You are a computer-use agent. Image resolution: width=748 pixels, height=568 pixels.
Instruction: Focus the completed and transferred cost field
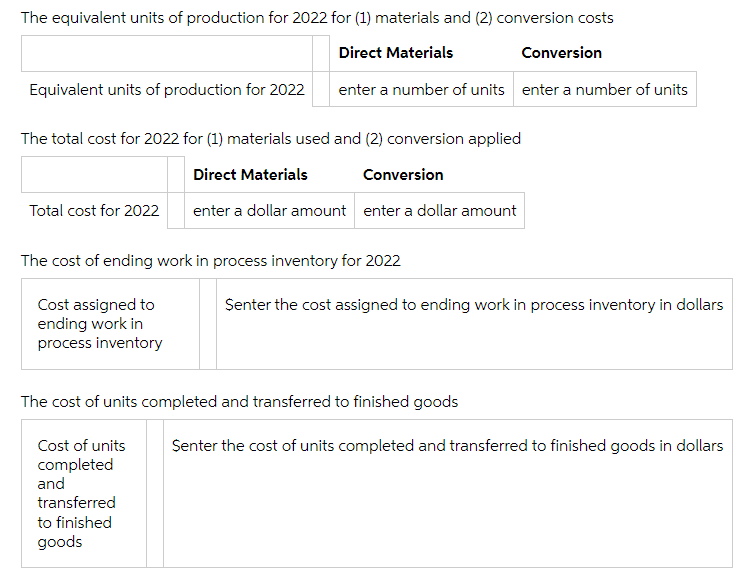click(447, 494)
